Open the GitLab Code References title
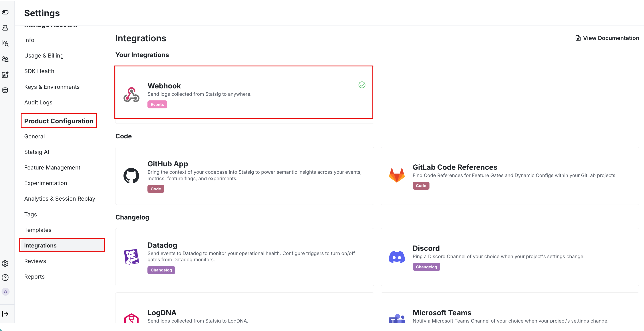 [455, 167]
